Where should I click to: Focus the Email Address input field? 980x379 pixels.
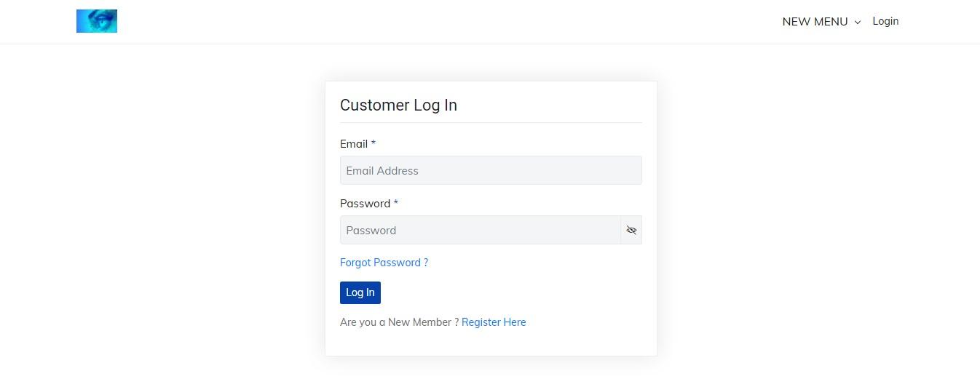491,170
